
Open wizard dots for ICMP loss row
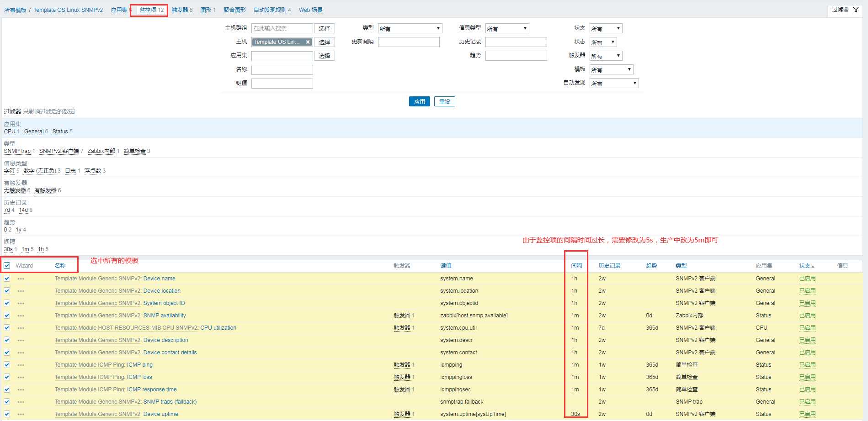[x=21, y=377]
